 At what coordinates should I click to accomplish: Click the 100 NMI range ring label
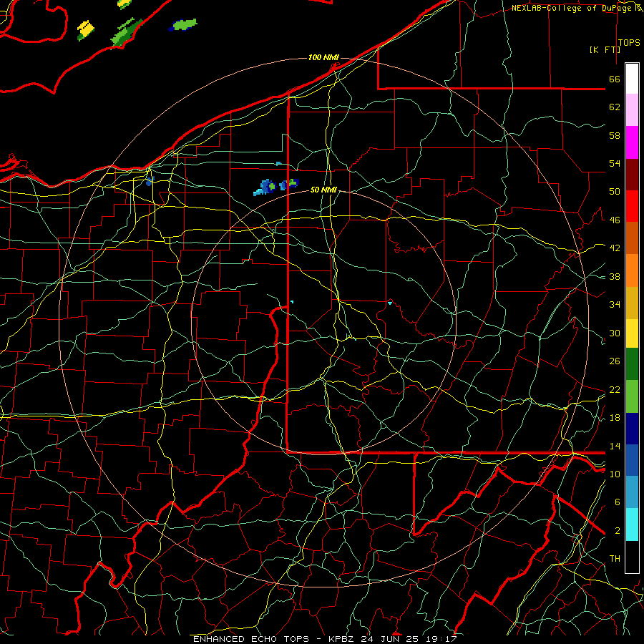323,57
